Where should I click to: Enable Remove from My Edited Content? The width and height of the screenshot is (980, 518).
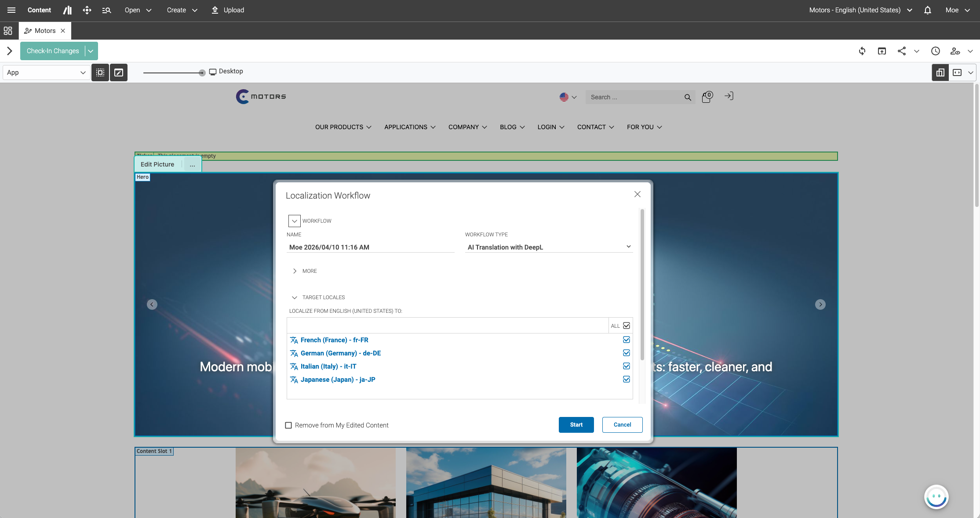point(288,425)
